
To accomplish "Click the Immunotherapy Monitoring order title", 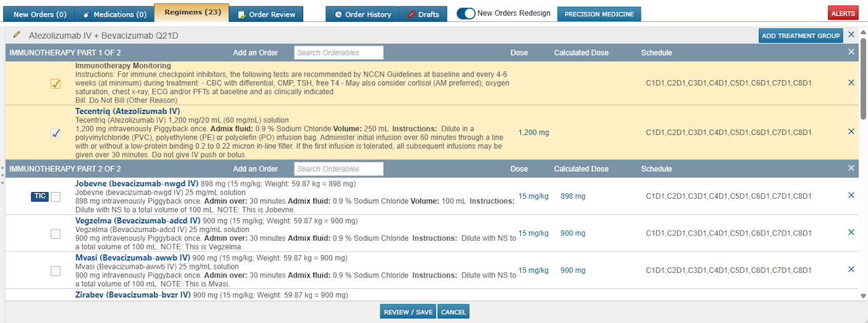I will pyautogui.click(x=123, y=66).
